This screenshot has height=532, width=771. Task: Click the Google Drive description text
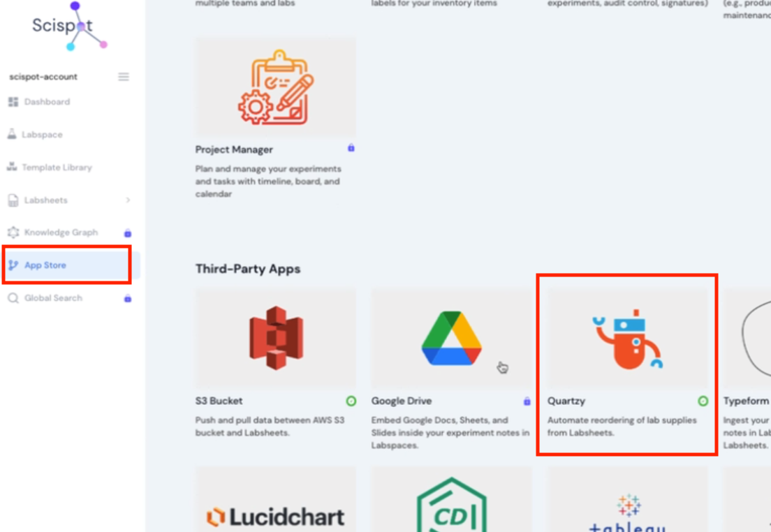click(450, 433)
